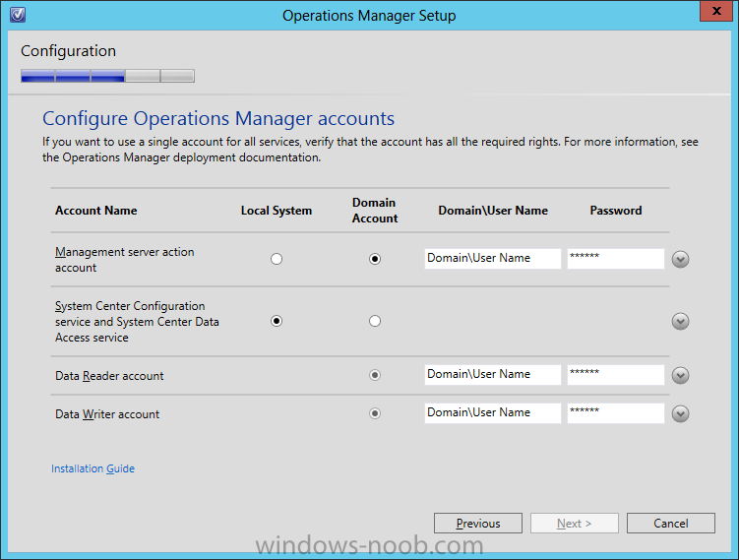Close the Operations Manager Setup window

(716, 11)
